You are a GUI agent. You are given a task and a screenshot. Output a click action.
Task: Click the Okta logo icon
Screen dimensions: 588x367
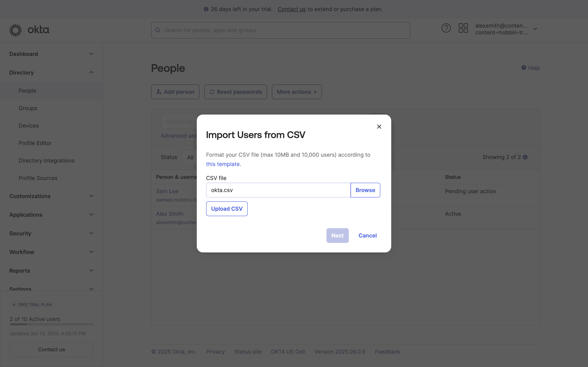click(x=16, y=30)
